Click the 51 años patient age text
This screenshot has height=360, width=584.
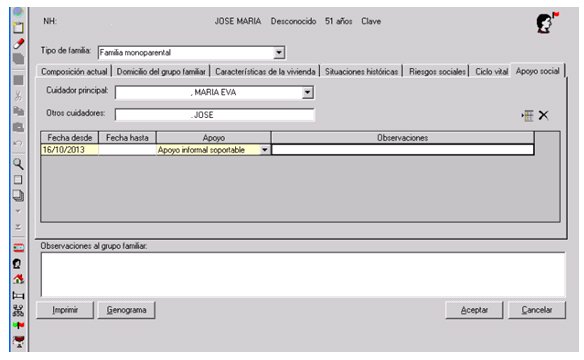click(x=338, y=21)
